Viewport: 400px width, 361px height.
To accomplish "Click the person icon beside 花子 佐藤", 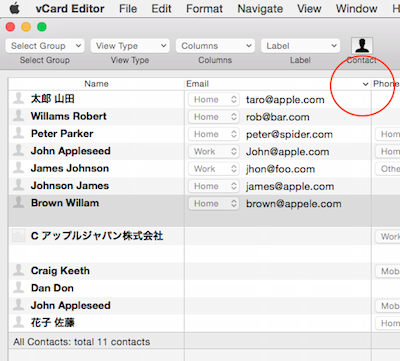I will click(x=18, y=322).
